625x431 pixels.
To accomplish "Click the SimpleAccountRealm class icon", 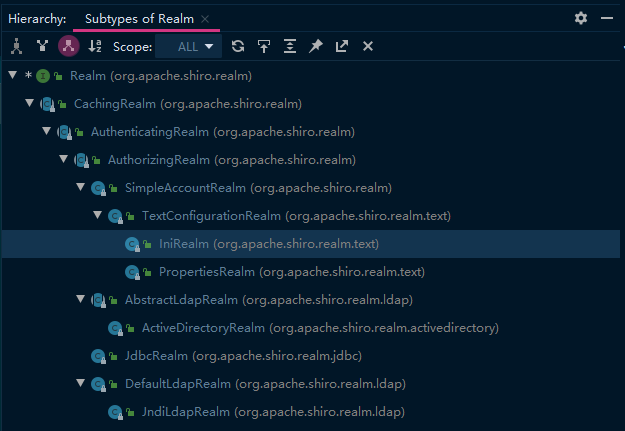I will (x=98, y=188).
